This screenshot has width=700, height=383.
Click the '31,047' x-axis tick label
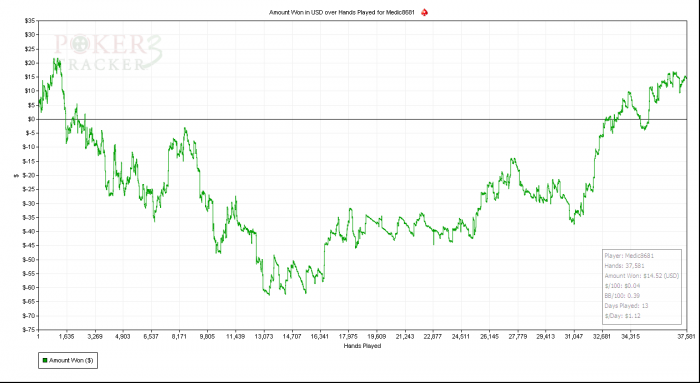coord(573,337)
